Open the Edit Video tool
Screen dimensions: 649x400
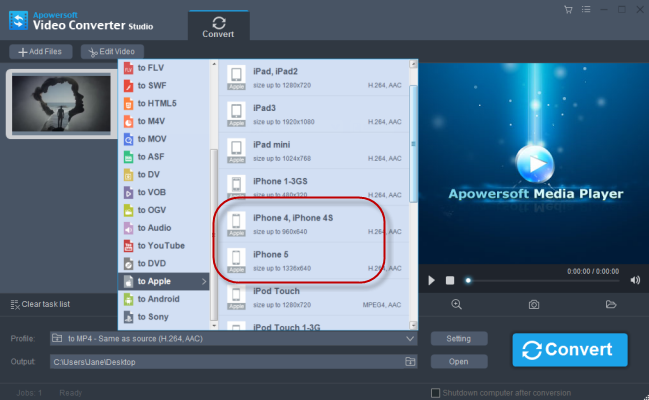(x=112, y=52)
